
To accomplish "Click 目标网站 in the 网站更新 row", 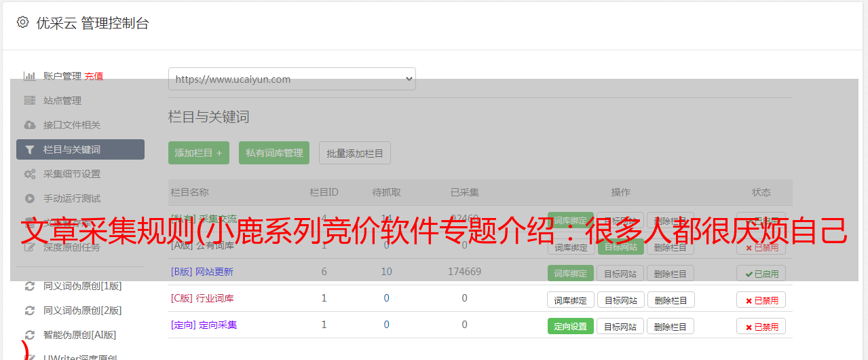I will click(620, 273).
